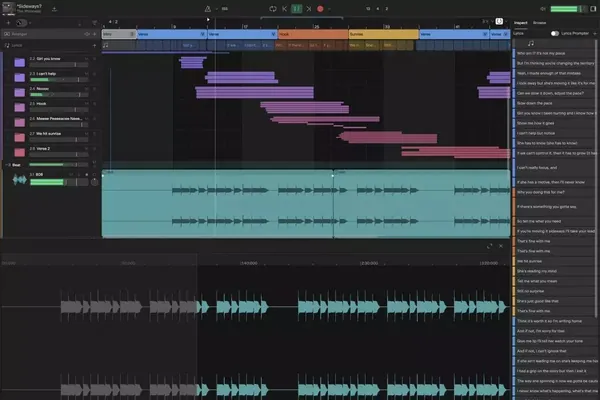600x400 pixels.
Task: Open dropdown of second Verse section
Action: (273, 34)
